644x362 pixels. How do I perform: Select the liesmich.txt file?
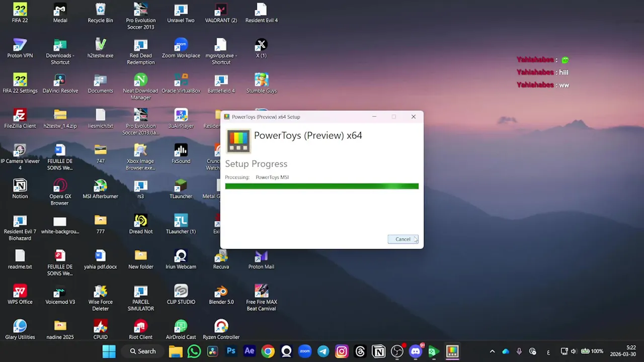coord(101,118)
